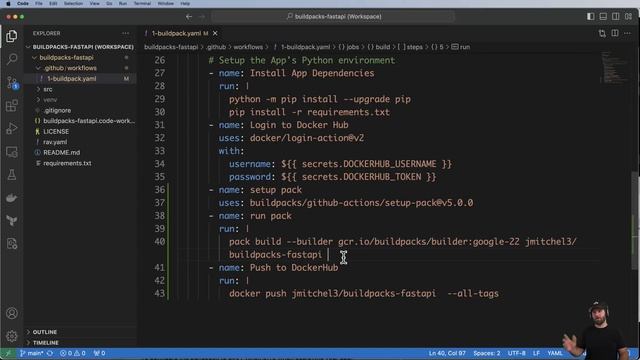The image size is (640, 360).
Task: Open Run and Debug view
Action: [12, 129]
